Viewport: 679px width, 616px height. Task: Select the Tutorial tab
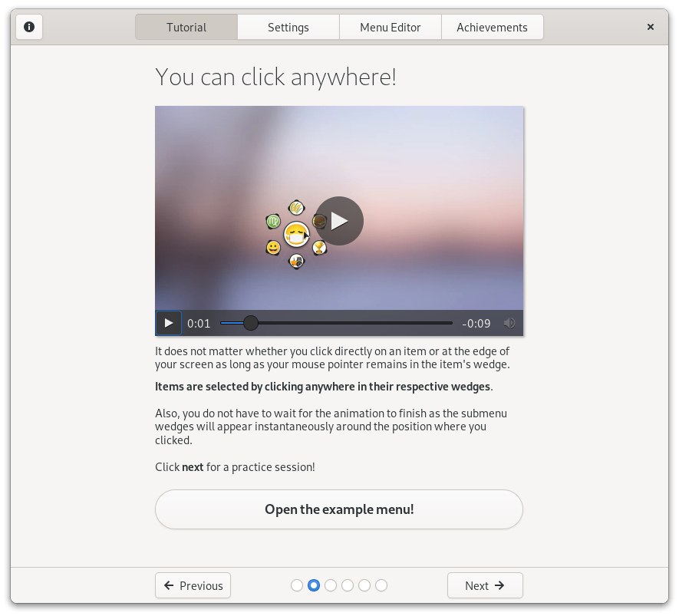(x=186, y=27)
